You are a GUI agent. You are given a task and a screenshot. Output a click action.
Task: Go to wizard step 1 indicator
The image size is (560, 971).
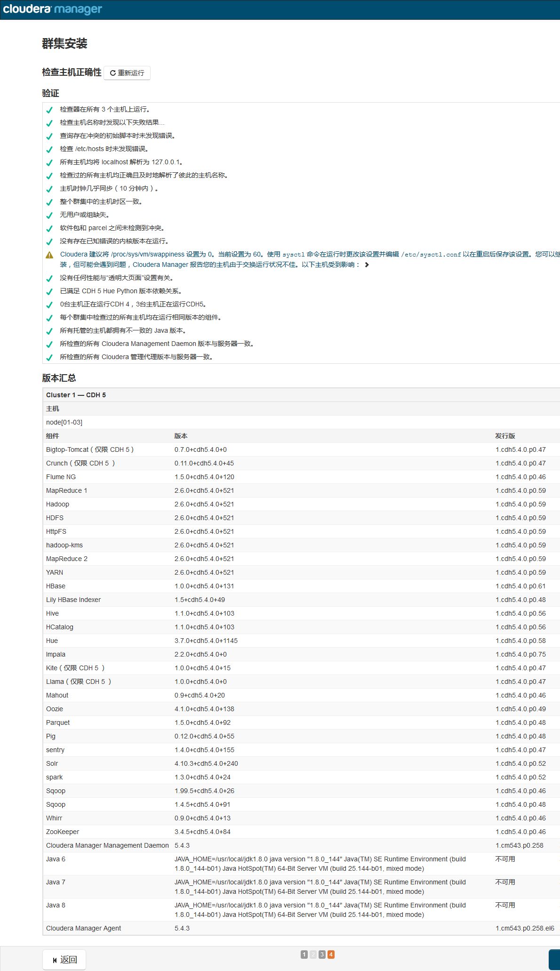tap(304, 955)
